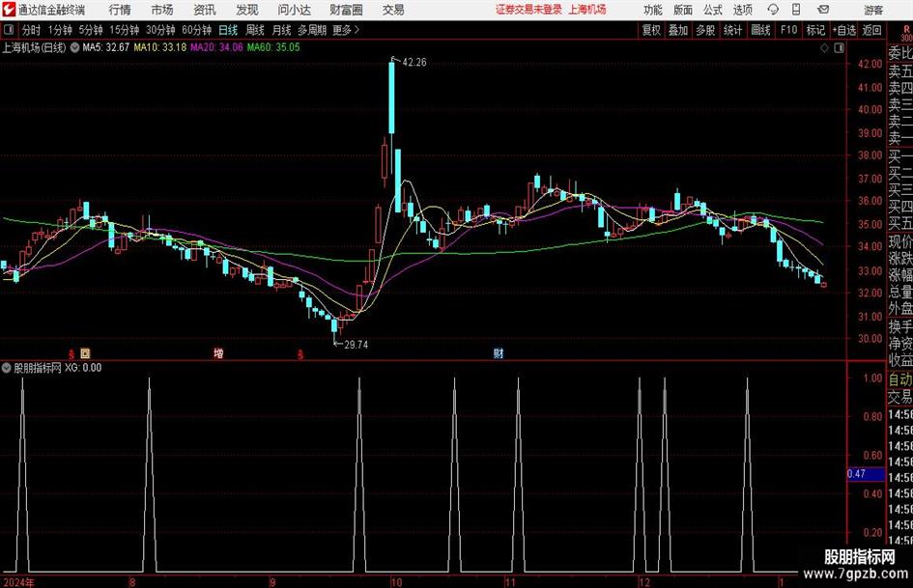Click the 返回 back button
The width and height of the screenshot is (913, 588).
point(871,30)
